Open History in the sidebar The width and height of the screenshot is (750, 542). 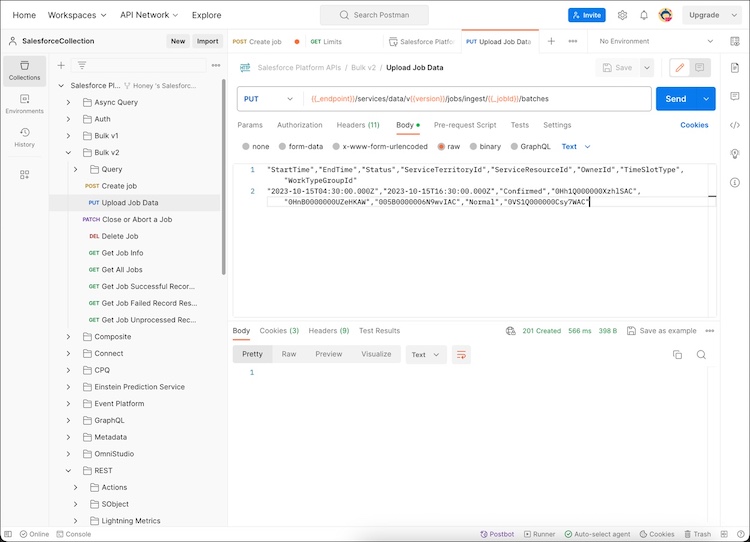[x=24, y=138]
